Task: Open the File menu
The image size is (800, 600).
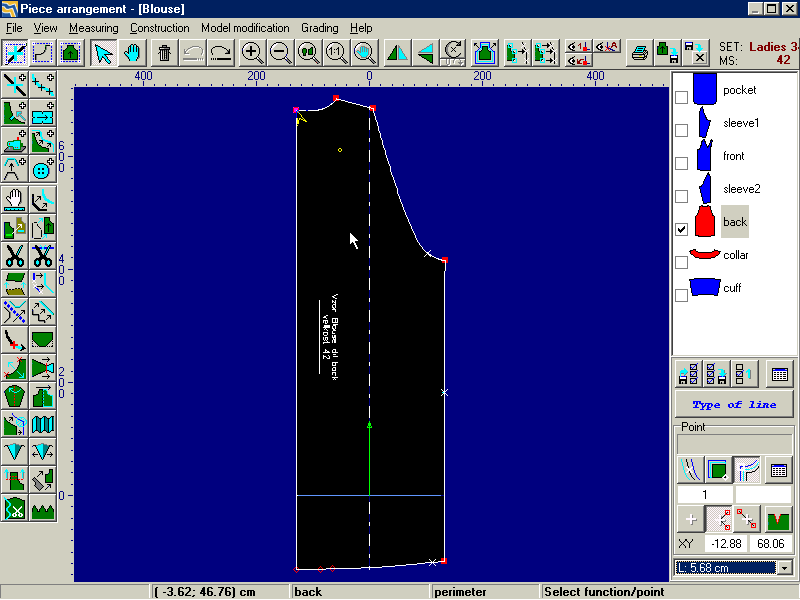Action: pyautogui.click(x=14, y=28)
